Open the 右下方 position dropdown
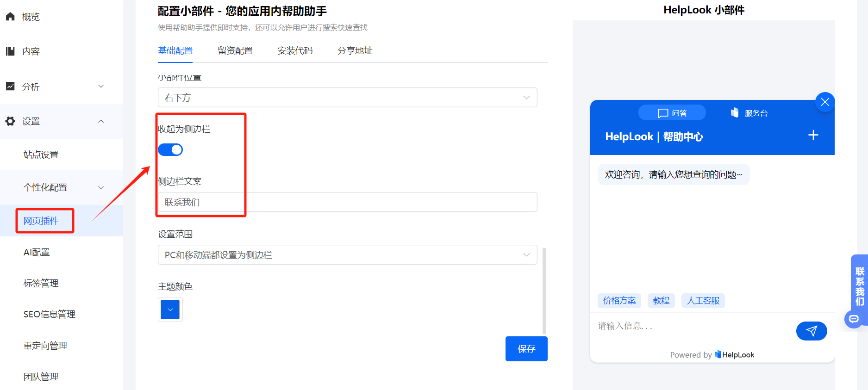This screenshot has width=868, height=390. coord(347,98)
